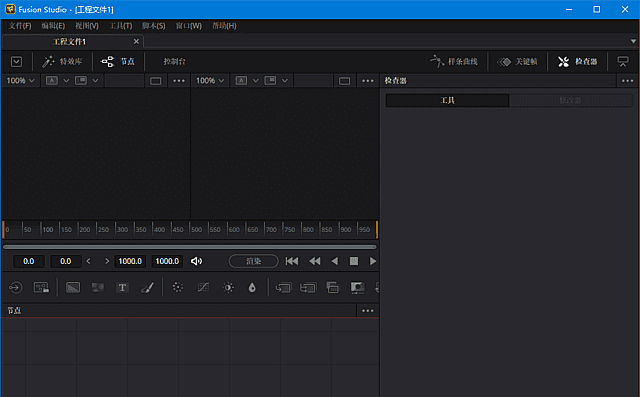
Task: Add a Saver tool from toolbar
Action: click(x=41, y=288)
